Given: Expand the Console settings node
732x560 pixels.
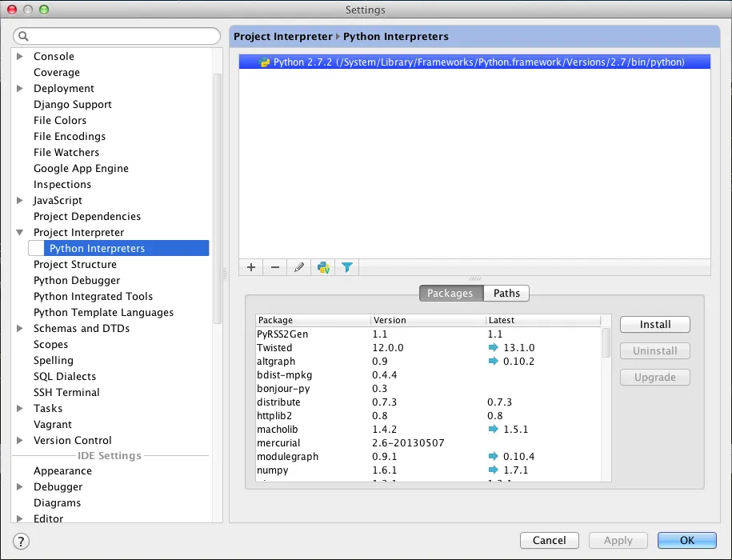Looking at the screenshot, I should [20, 57].
